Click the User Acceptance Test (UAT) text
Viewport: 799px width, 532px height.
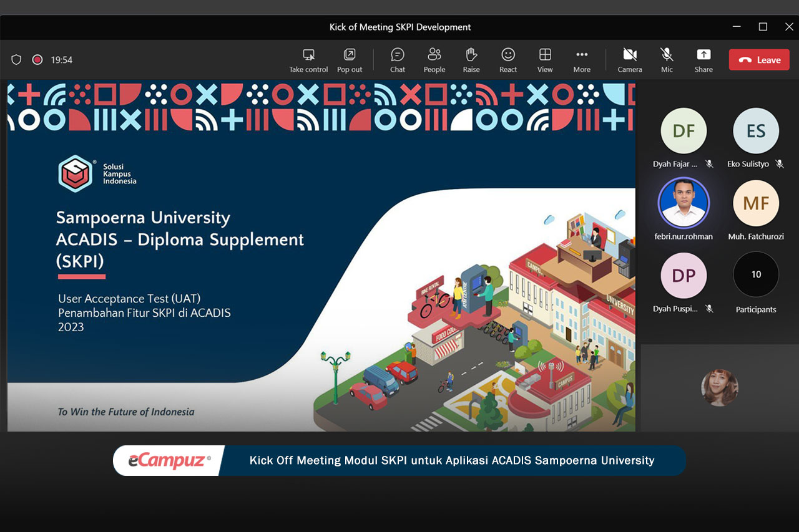pos(129,299)
